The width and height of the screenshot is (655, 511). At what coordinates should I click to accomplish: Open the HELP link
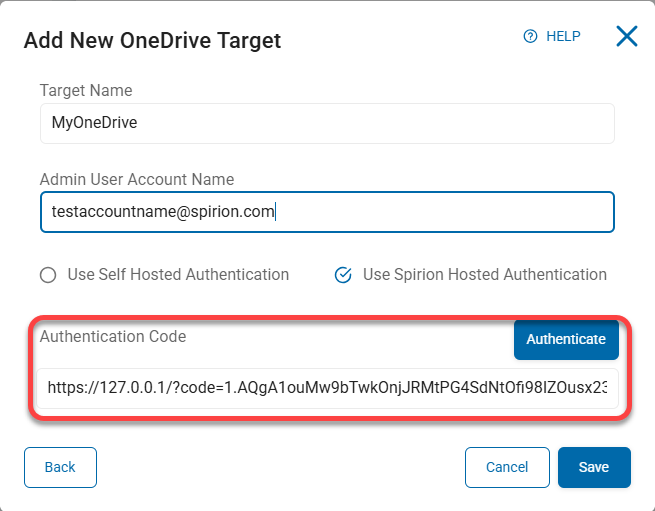pyautogui.click(x=562, y=36)
